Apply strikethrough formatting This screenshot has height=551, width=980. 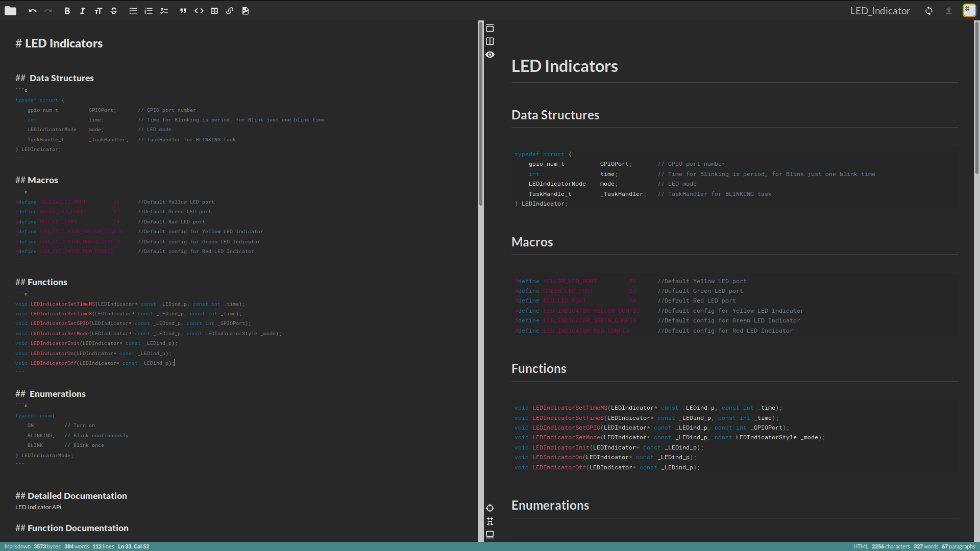pyautogui.click(x=114, y=11)
